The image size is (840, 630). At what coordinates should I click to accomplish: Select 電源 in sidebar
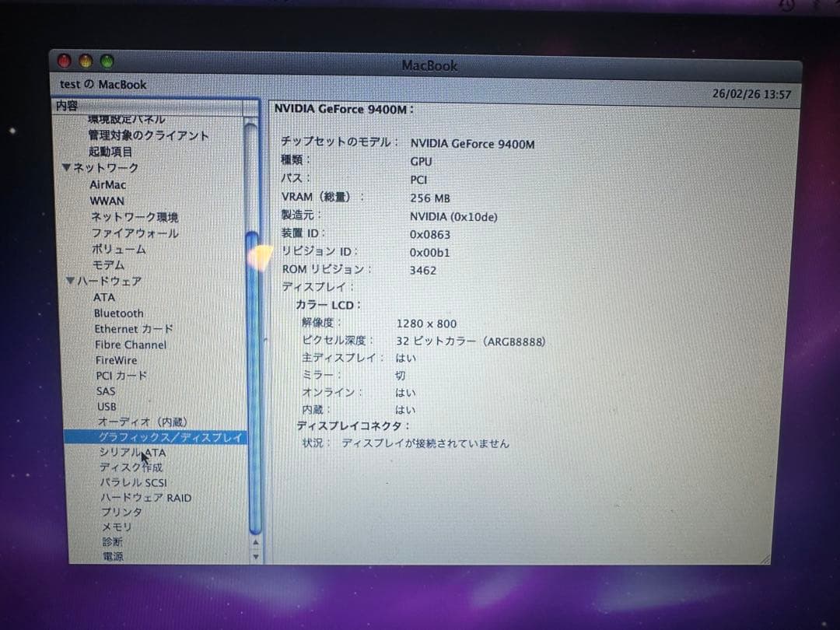click(x=113, y=557)
